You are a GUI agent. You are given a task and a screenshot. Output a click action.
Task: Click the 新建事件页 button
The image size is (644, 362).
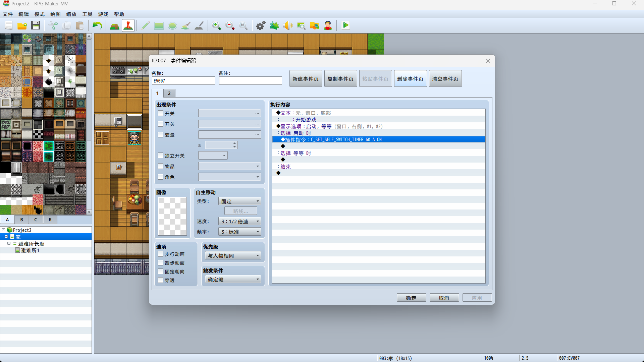pyautogui.click(x=306, y=79)
